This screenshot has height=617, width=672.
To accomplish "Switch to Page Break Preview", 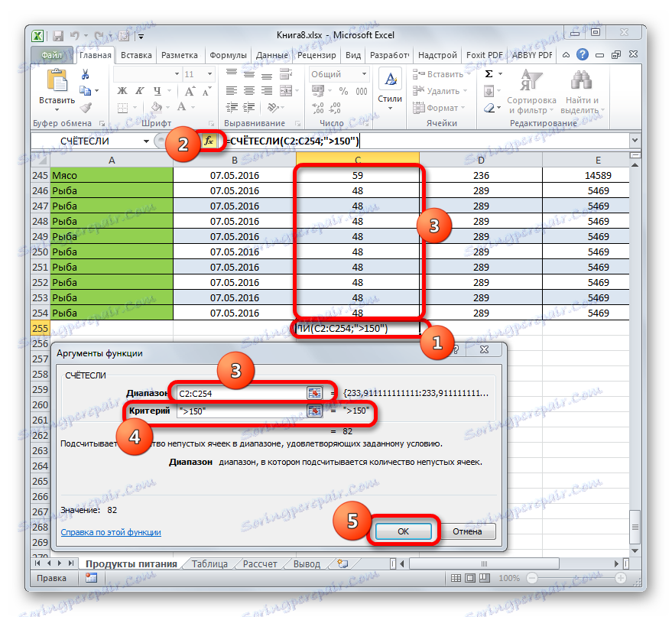I will (x=484, y=578).
